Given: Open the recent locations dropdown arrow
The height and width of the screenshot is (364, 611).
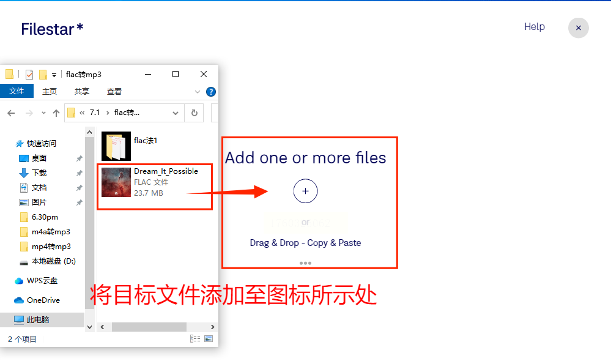Looking at the screenshot, I should click(x=43, y=113).
